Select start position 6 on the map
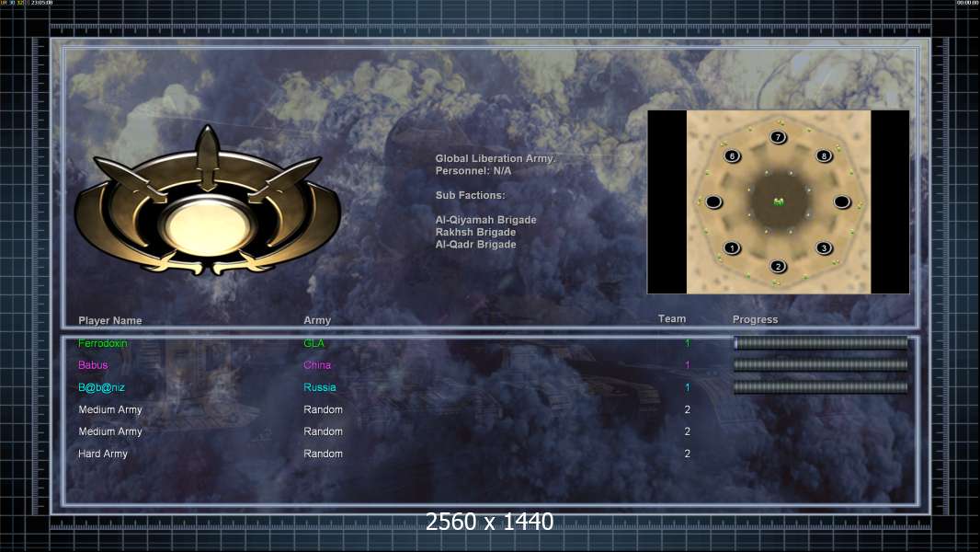Screen dimensions: 980x552 coord(732,155)
